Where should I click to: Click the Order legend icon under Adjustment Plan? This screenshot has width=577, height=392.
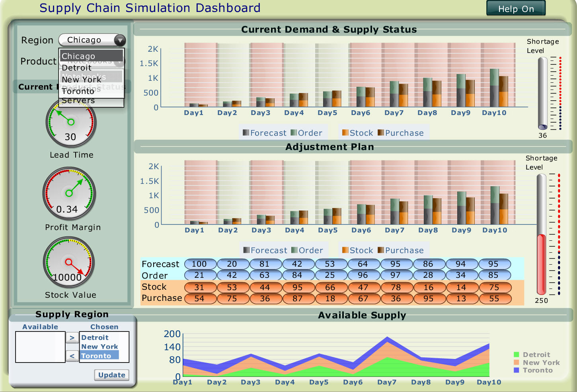pyautogui.click(x=294, y=250)
